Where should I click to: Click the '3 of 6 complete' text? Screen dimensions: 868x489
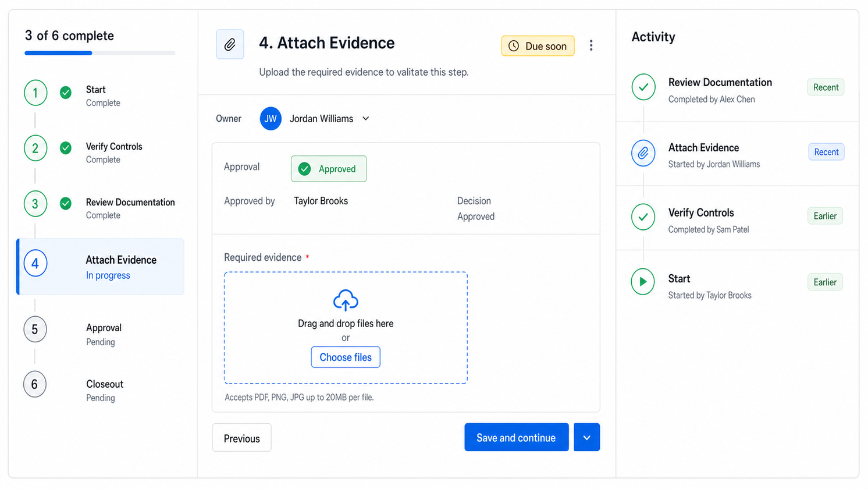[x=69, y=36]
